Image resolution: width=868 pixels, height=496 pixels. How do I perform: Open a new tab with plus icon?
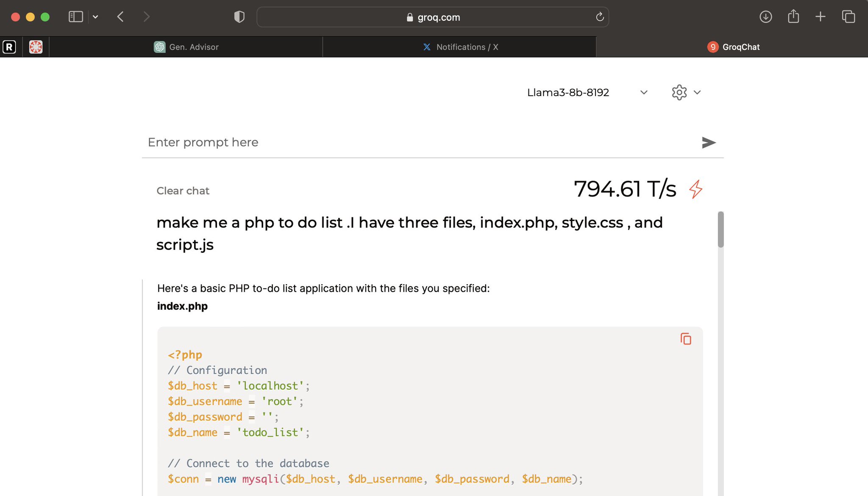(x=821, y=17)
